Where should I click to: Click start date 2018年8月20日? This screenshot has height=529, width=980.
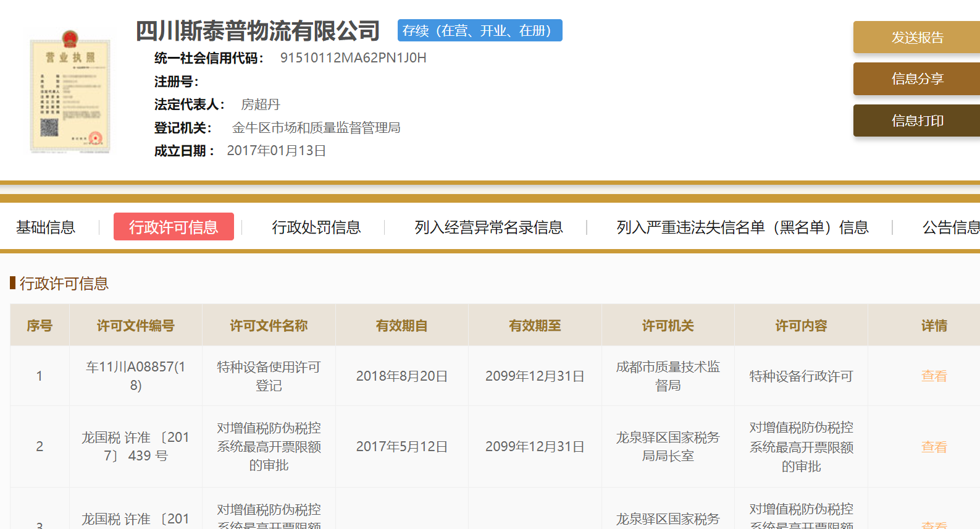click(402, 376)
